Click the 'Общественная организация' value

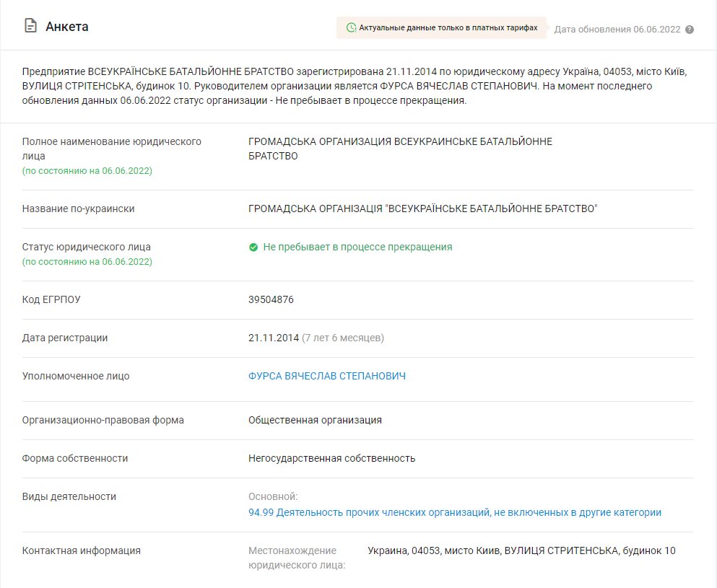point(315,420)
